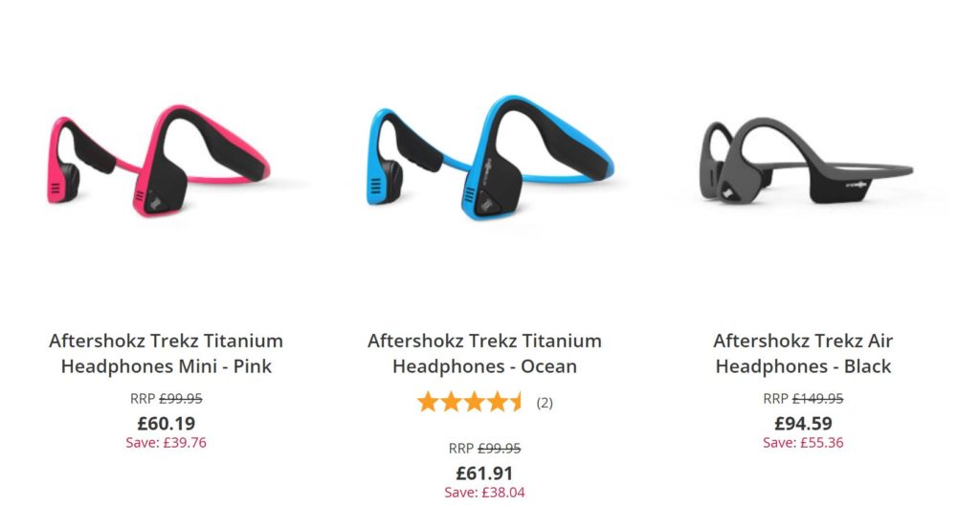Click 'Save: £55.36' under Trekz Air
This screenshot has width=980, height=507.
click(803, 443)
